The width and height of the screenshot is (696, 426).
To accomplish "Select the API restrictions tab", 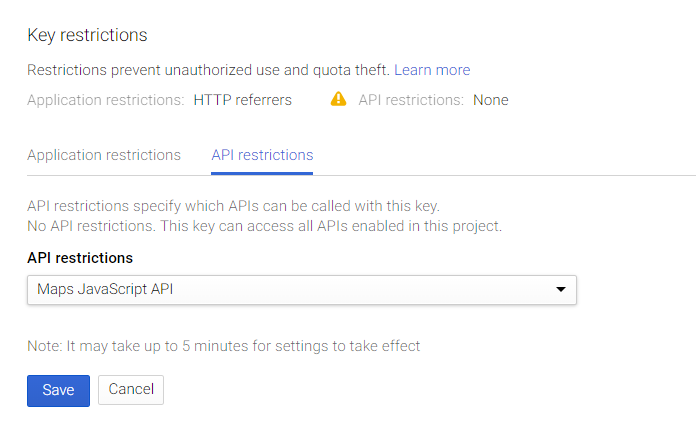I will pos(262,155).
